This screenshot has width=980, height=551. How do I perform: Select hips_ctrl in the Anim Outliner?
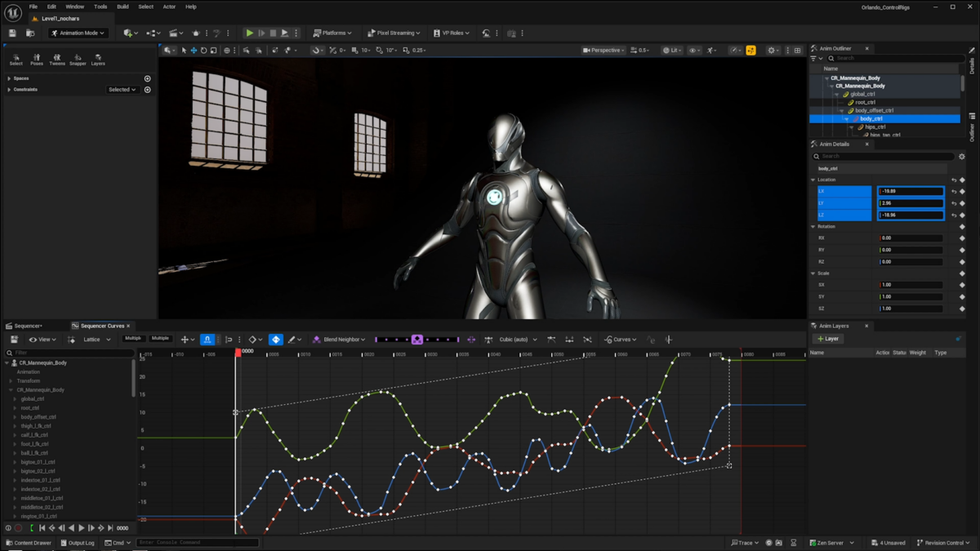[875, 127]
